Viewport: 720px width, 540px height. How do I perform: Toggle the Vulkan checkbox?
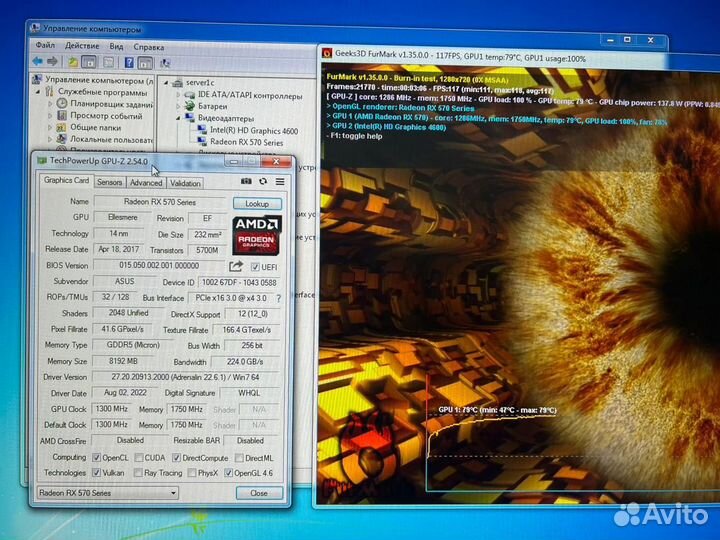coord(96,472)
